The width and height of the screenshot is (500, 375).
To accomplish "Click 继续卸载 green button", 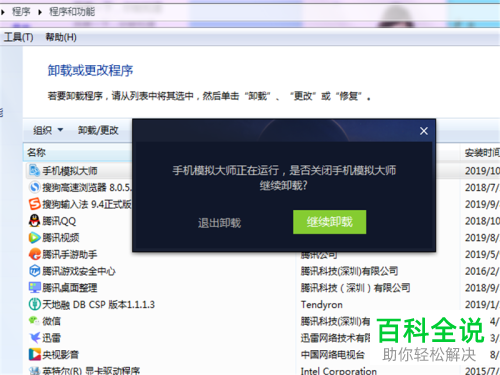I will 329,222.
